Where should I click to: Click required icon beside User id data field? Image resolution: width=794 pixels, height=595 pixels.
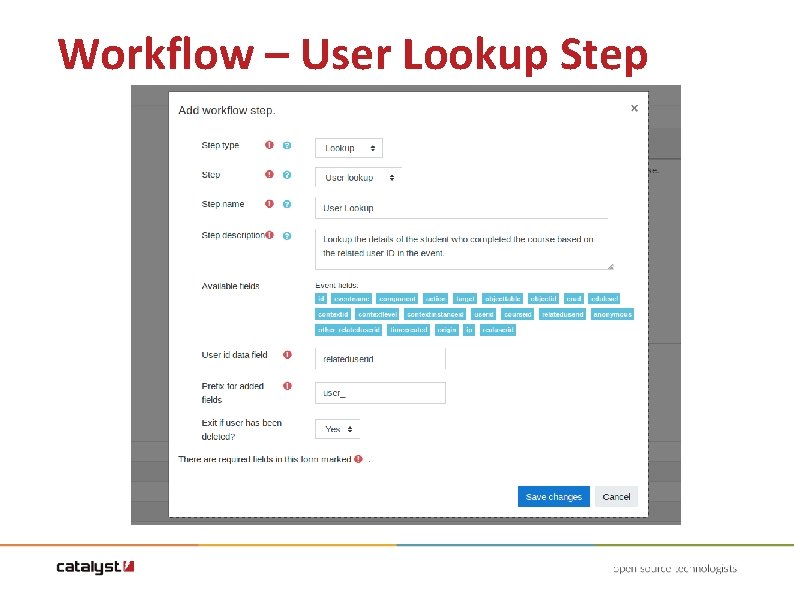click(287, 355)
